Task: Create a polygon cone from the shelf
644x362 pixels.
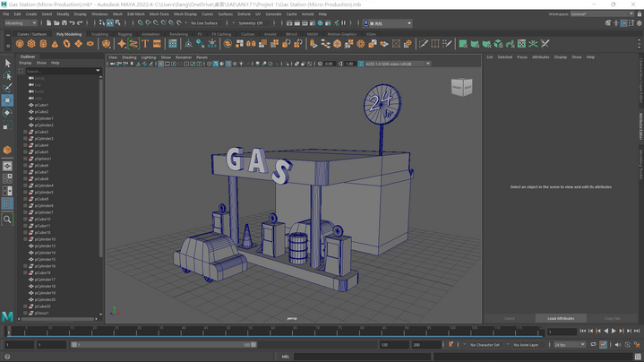Action: (55, 44)
